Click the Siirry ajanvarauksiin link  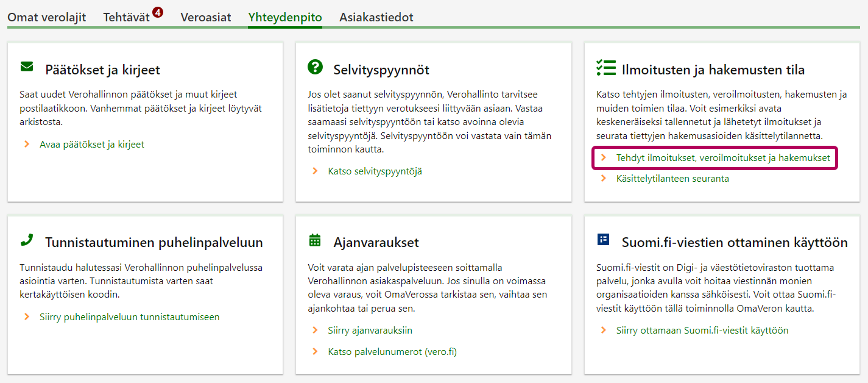(x=370, y=331)
